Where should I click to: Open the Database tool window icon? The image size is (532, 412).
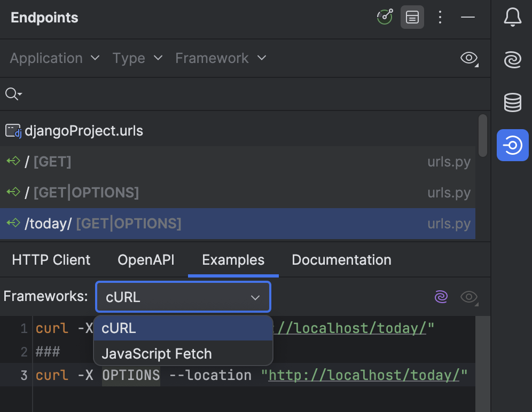coord(512,102)
